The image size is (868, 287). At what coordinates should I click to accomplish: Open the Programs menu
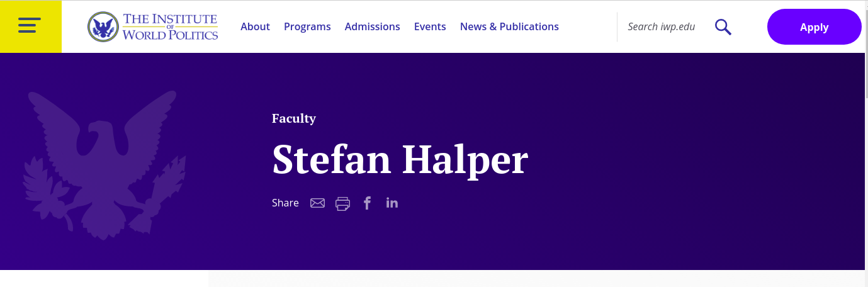[307, 26]
